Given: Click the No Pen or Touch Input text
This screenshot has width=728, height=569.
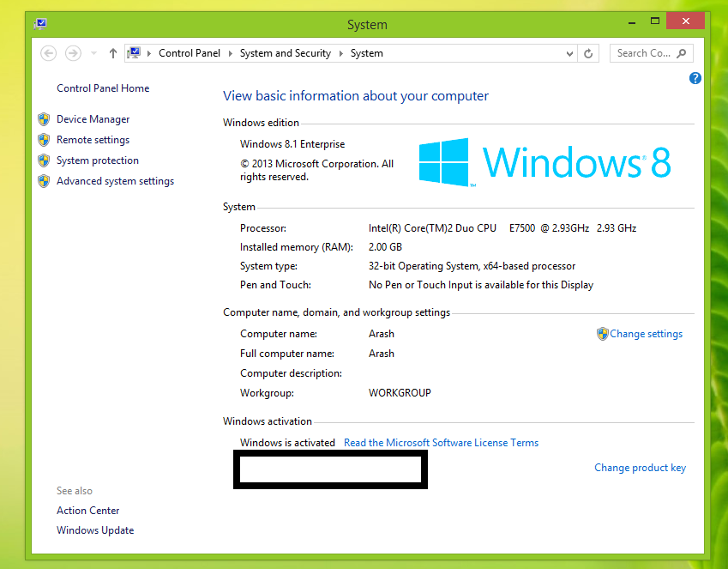Looking at the screenshot, I should point(481,285).
